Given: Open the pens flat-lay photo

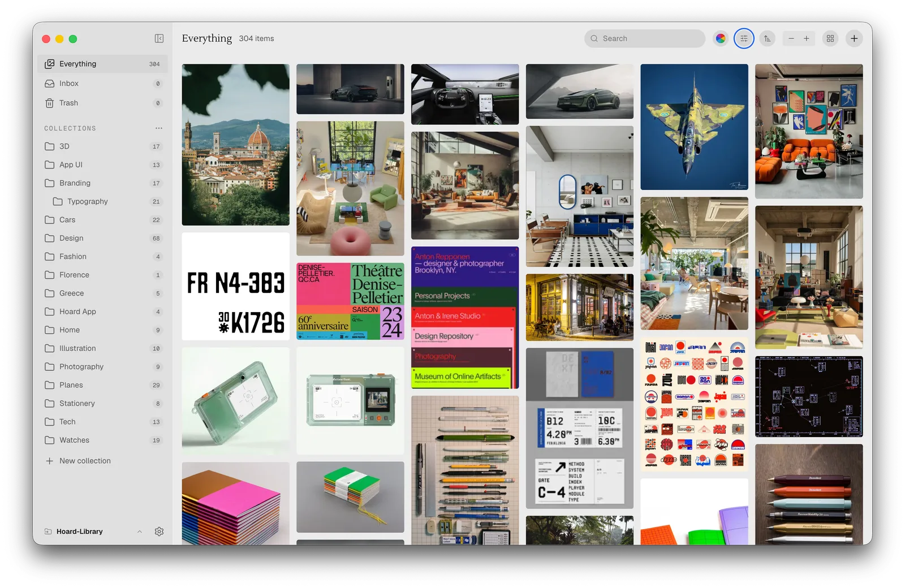Looking at the screenshot, I should [465, 470].
